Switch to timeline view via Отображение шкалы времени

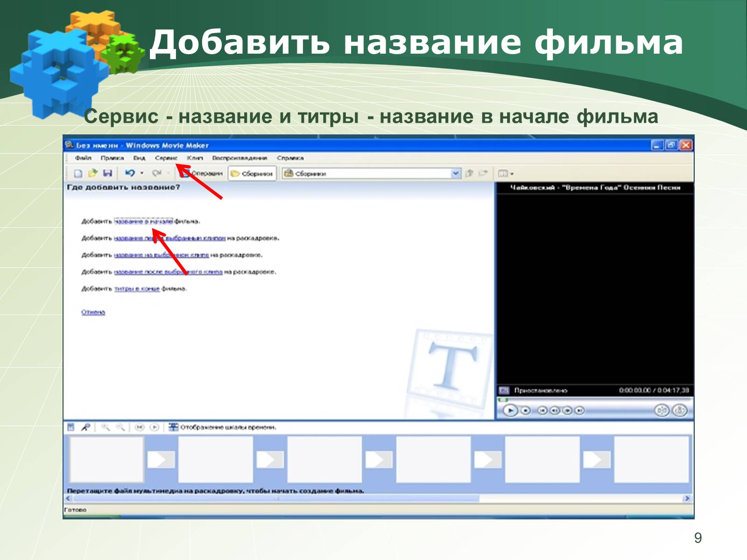(x=222, y=427)
